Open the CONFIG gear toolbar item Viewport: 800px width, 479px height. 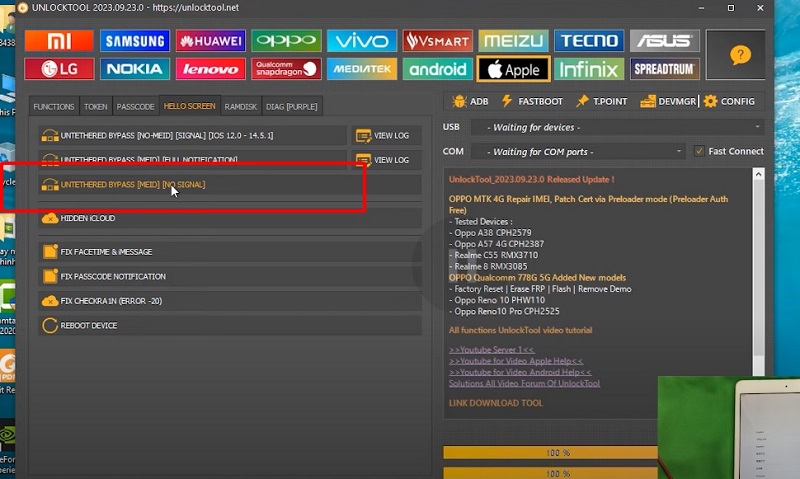click(x=729, y=101)
